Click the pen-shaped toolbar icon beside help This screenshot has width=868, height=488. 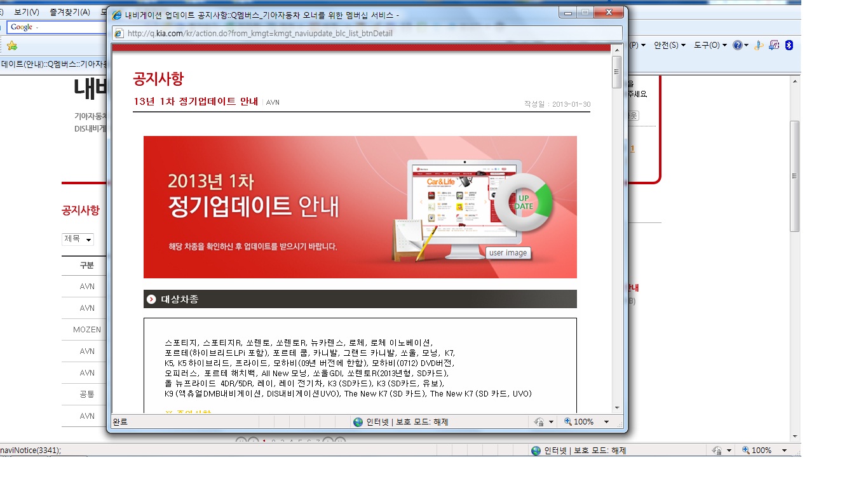click(x=758, y=45)
